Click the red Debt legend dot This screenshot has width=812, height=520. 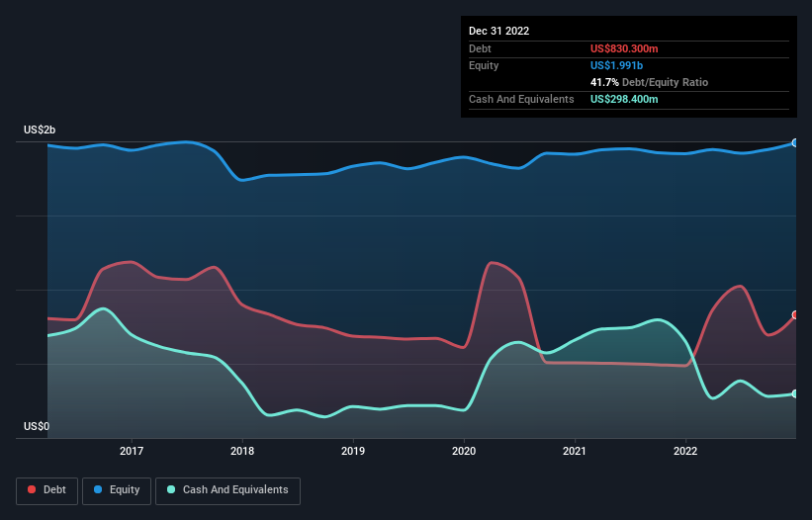(x=32, y=489)
